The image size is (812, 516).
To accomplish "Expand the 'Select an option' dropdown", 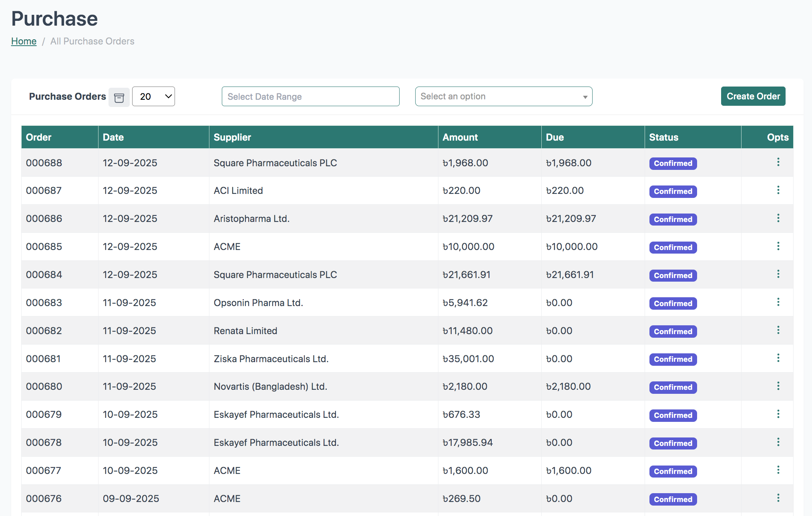I will 503,97.
